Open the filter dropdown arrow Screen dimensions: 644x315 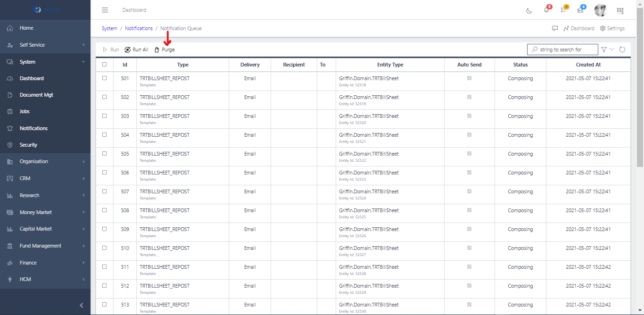coord(612,50)
